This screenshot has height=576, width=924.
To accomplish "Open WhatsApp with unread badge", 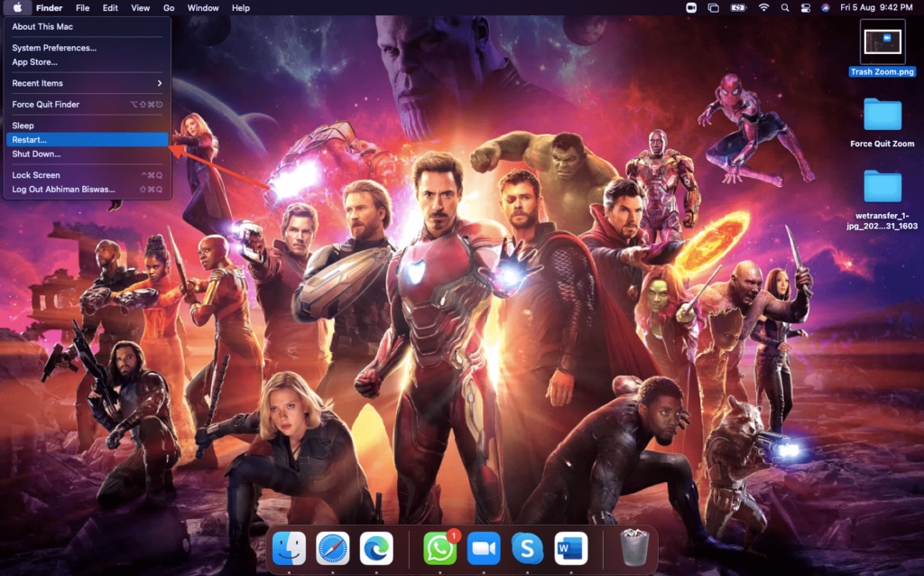I will (440, 548).
